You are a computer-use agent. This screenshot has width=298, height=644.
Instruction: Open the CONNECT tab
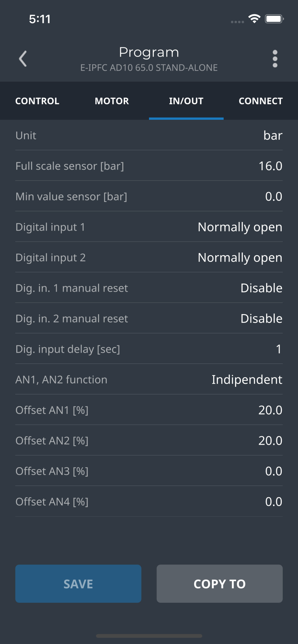261,101
